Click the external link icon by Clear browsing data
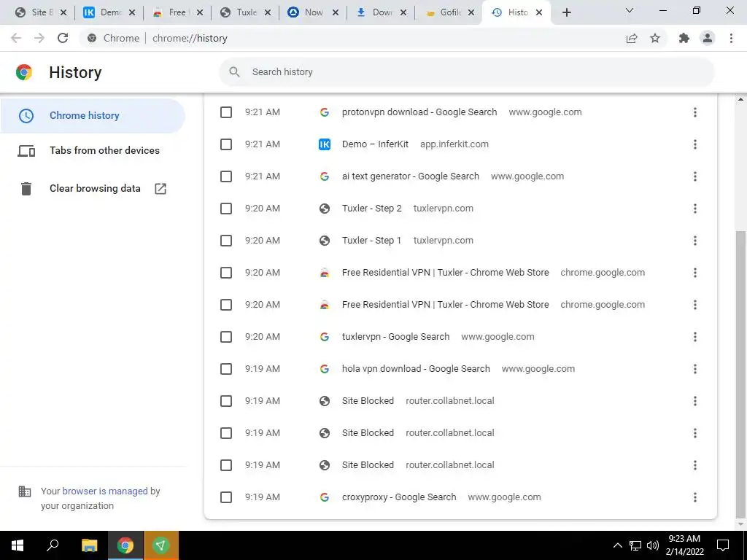Screen dimensions: 747x560 pos(160,189)
